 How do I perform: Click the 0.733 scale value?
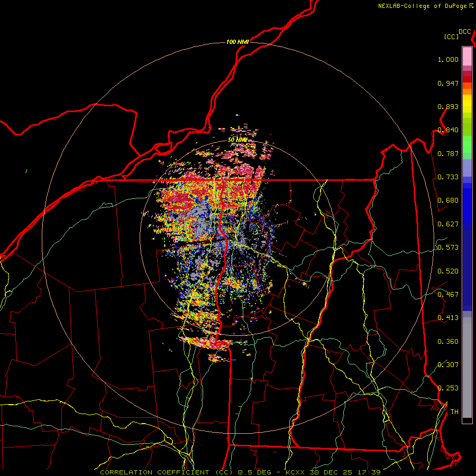448,177
